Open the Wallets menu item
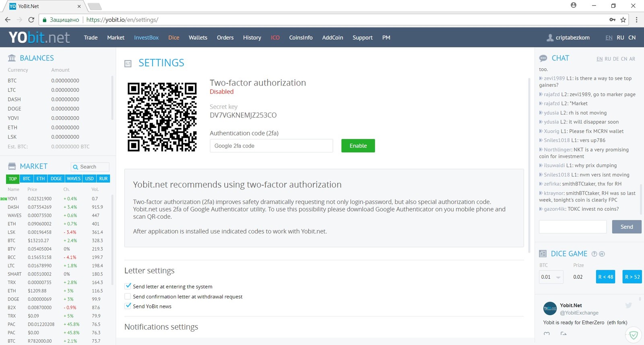The height and width of the screenshot is (345, 644). 198,37
